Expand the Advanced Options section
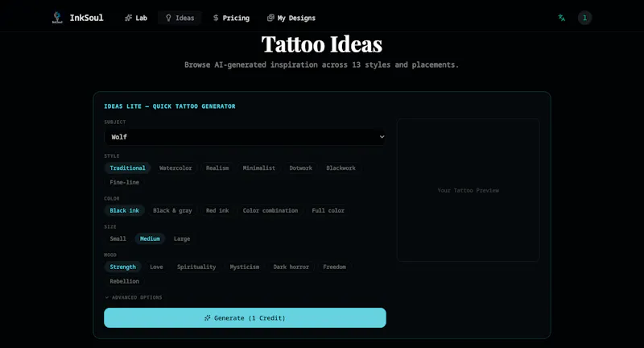Image resolution: width=644 pixels, height=348 pixels. pos(134,297)
